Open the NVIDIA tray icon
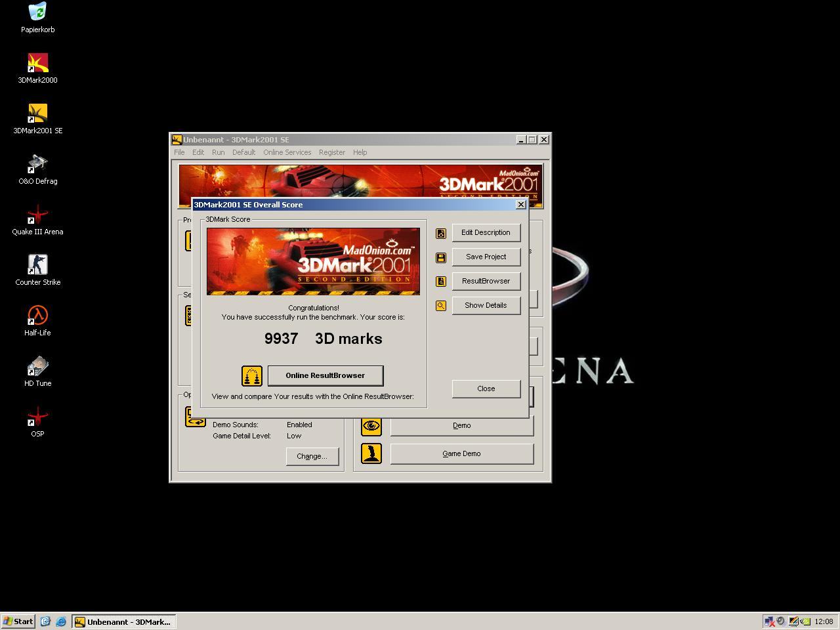This screenshot has height=630, width=840. [x=805, y=621]
